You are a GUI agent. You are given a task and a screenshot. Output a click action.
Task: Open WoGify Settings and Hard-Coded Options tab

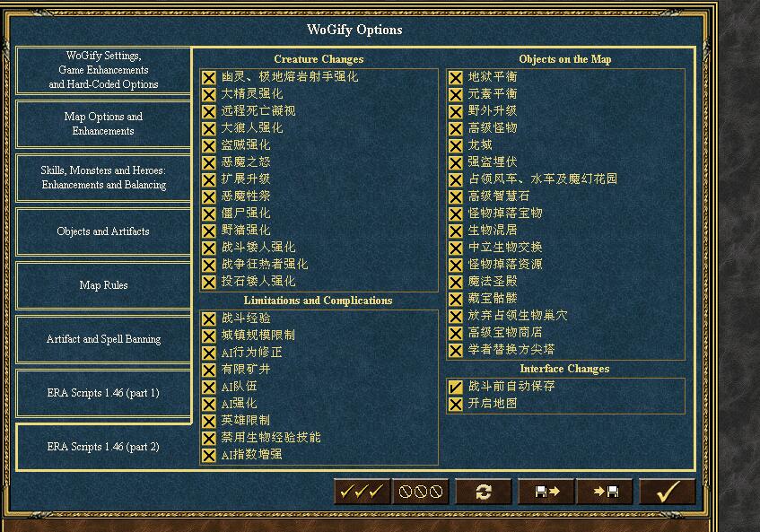(103, 70)
